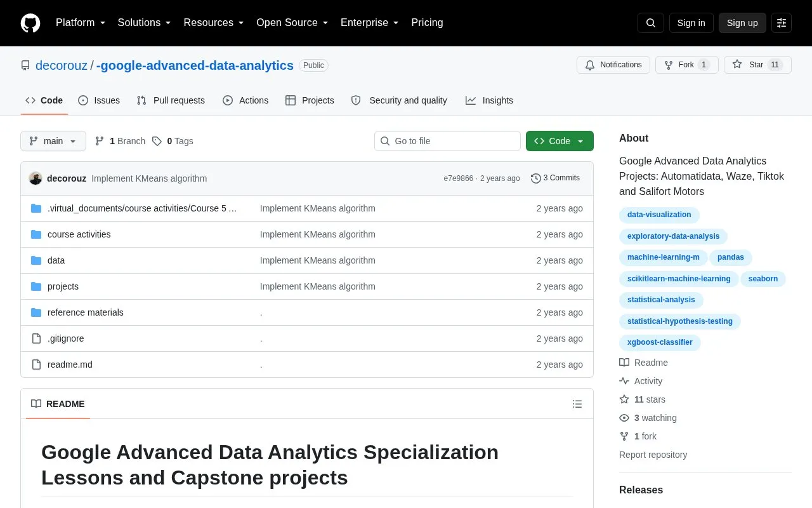This screenshot has width=812, height=508.
Task: Click the Star icon
Action: coord(737,65)
